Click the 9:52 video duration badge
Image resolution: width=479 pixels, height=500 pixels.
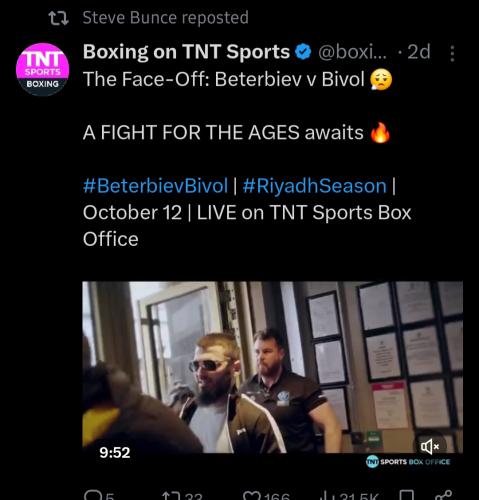[x=115, y=452]
